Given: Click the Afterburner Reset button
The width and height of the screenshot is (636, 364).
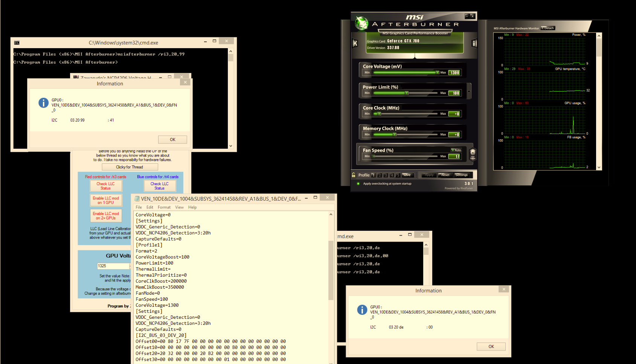Looking at the screenshot, I should tap(445, 175).
